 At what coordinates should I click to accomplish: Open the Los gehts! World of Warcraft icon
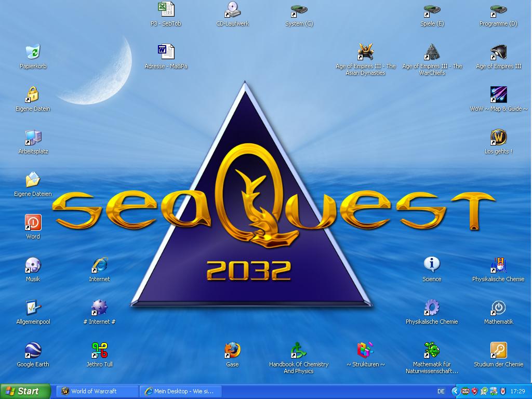[x=498, y=138]
